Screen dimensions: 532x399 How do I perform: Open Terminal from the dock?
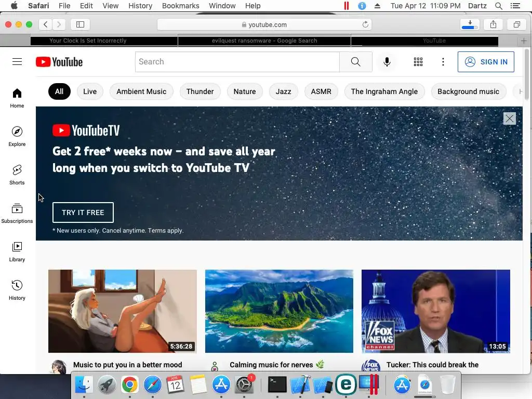coord(277,385)
